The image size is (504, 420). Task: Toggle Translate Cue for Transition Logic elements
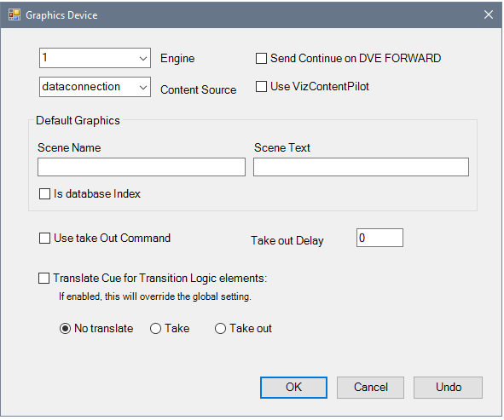pos(44,278)
